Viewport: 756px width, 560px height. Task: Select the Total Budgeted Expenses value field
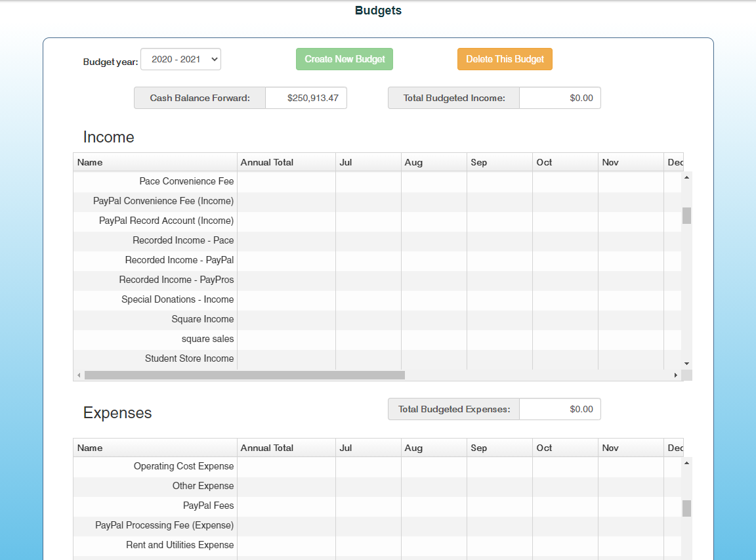(560, 409)
